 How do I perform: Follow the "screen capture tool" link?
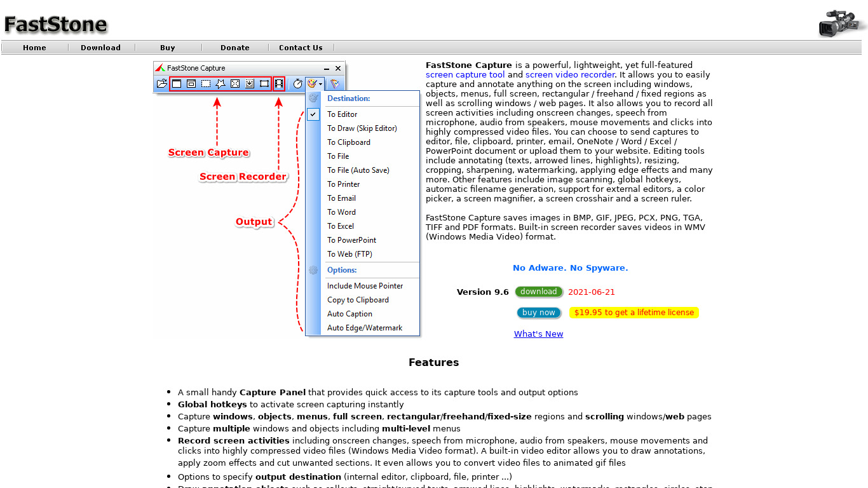tap(465, 74)
